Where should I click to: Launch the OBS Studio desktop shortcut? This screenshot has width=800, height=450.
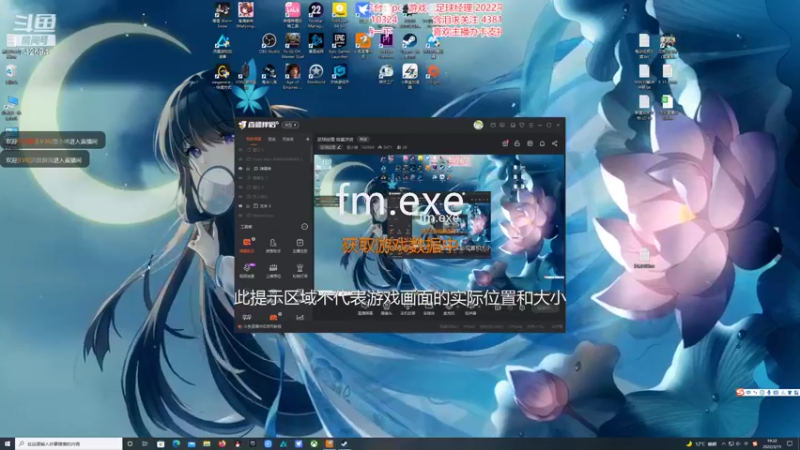point(269,44)
